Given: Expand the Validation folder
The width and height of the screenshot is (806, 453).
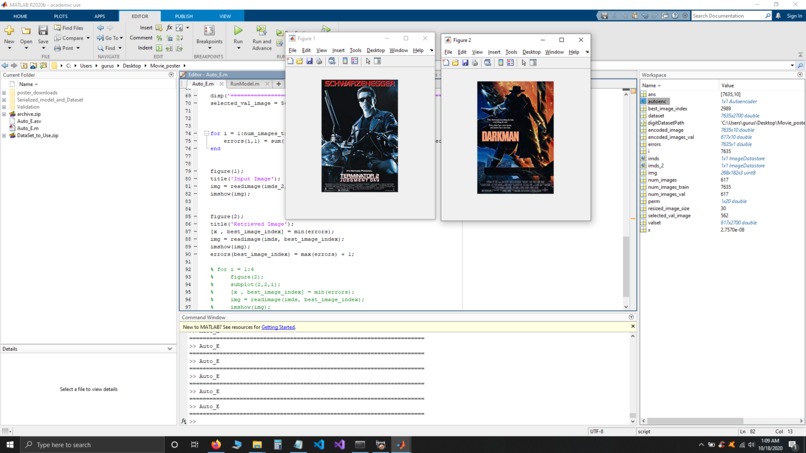Looking at the screenshot, I should (x=4, y=107).
